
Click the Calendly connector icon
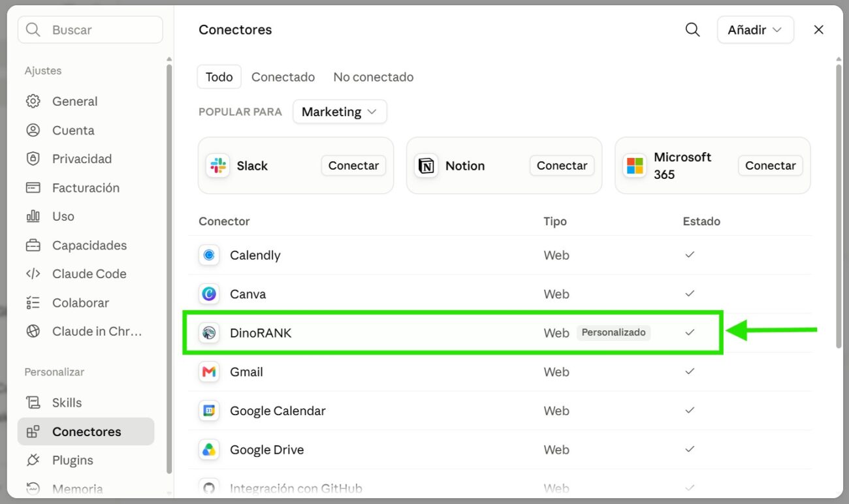(209, 255)
